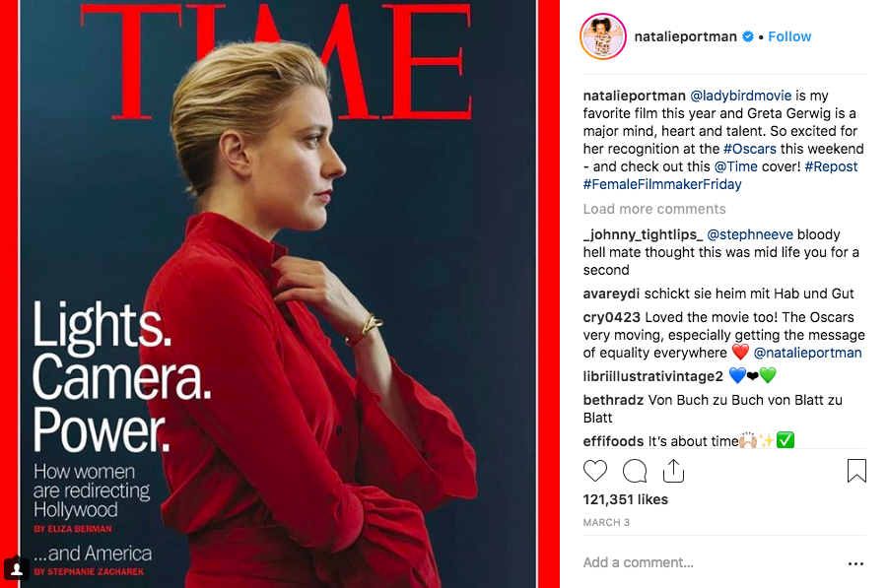Click the blue verified badge
Image resolution: width=888 pixels, height=588 pixels.
pyautogui.click(x=747, y=36)
